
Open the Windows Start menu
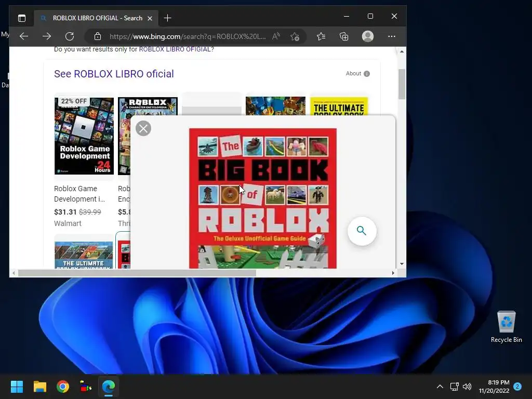coord(17,387)
